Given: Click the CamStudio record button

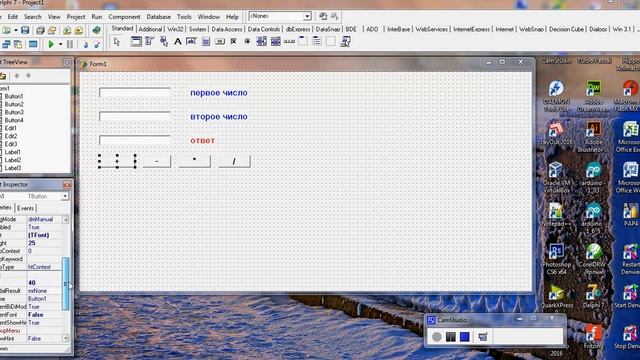Looking at the screenshot, I should [x=437, y=337].
